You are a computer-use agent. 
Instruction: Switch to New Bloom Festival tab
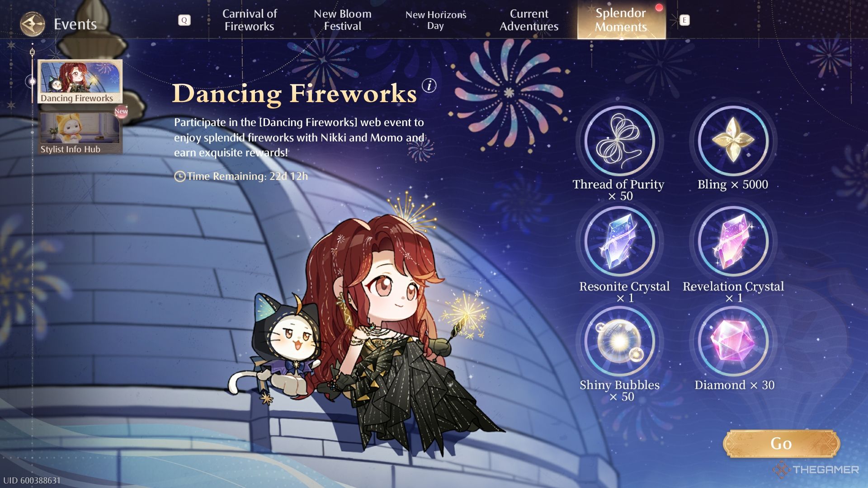pos(343,20)
